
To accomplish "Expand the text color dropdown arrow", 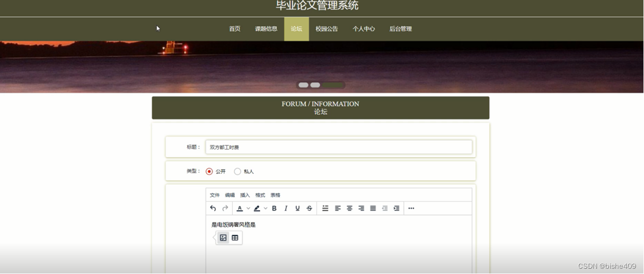I will coord(248,208).
